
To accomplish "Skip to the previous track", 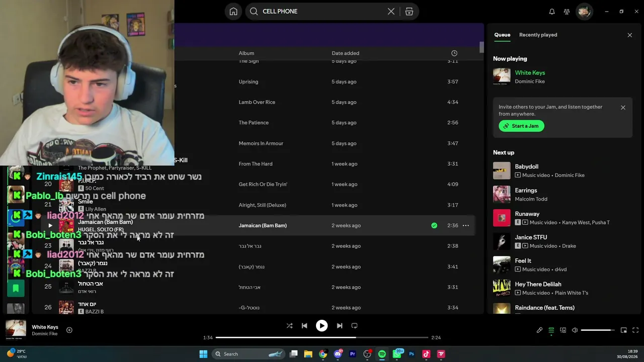I will [x=304, y=326].
